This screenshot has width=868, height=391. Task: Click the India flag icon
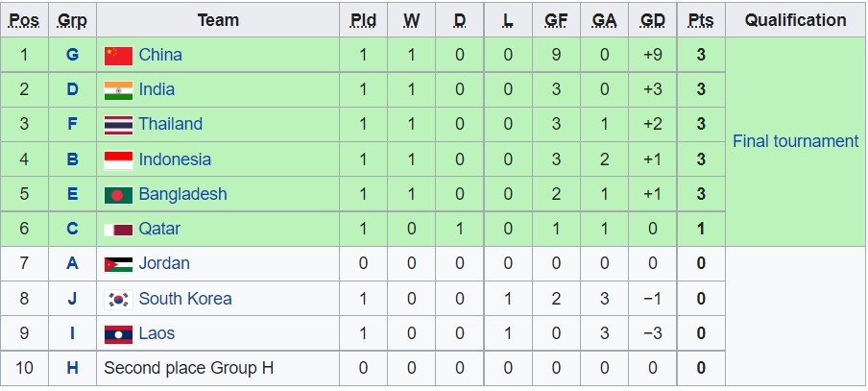click(x=118, y=90)
